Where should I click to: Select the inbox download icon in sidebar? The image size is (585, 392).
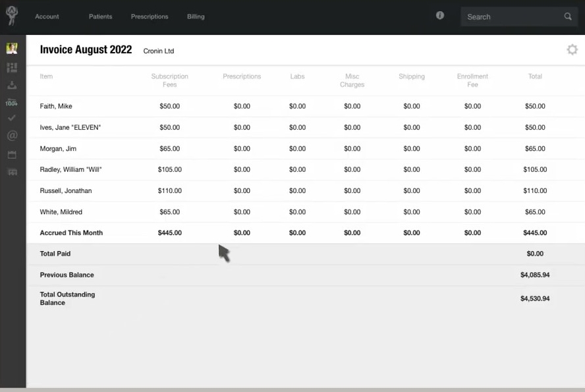click(11, 85)
